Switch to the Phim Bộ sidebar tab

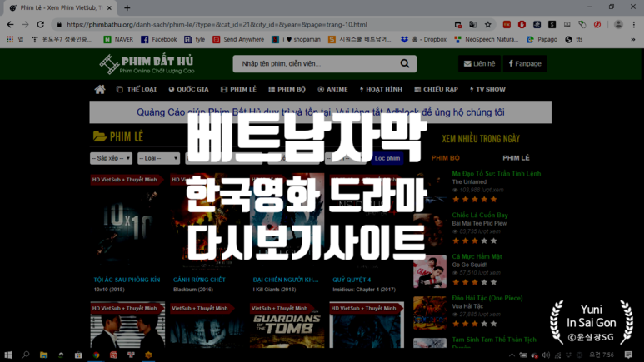445,158
